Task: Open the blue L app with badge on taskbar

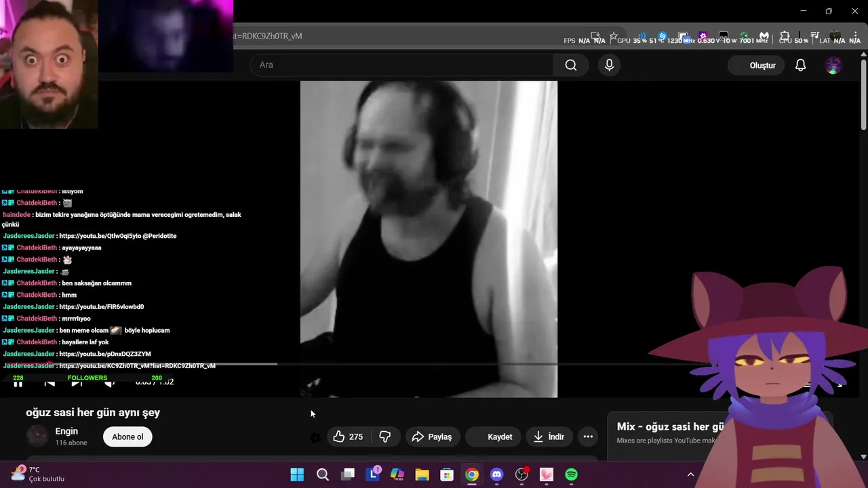Action: point(373,474)
